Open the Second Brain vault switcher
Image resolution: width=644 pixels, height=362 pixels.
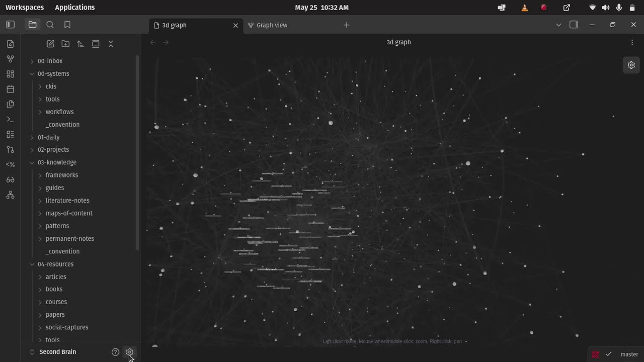(x=53, y=352)
